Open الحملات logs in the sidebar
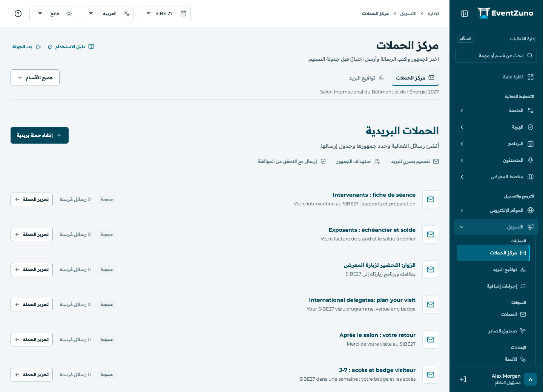Screen dimensions: 543x392 pyautogui.click(x=493, y=314)
